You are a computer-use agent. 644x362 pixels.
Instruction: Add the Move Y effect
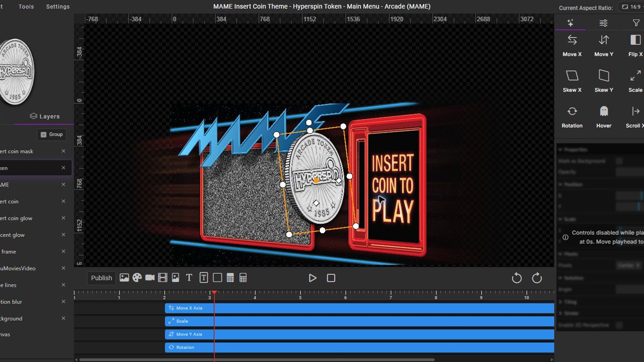(x=604, y=45)
